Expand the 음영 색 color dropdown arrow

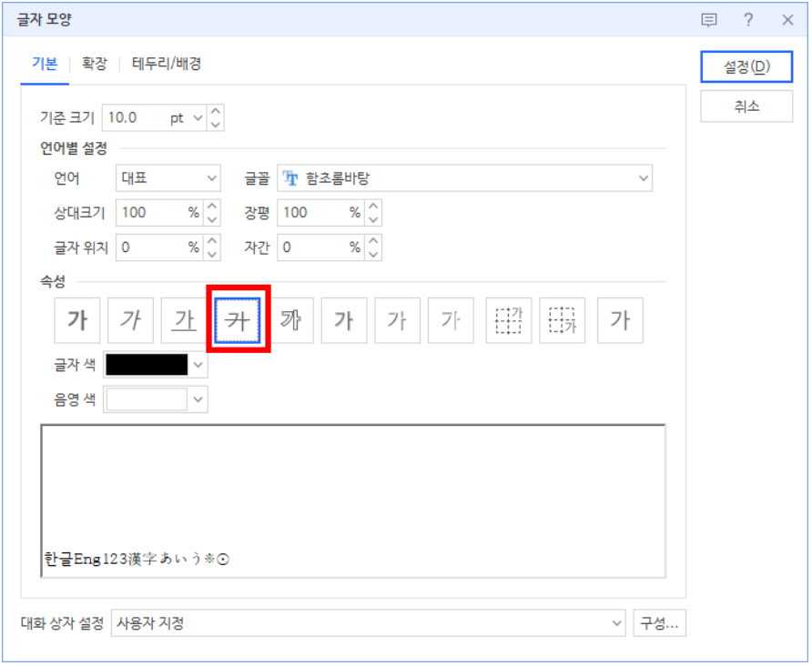(198, 399)
